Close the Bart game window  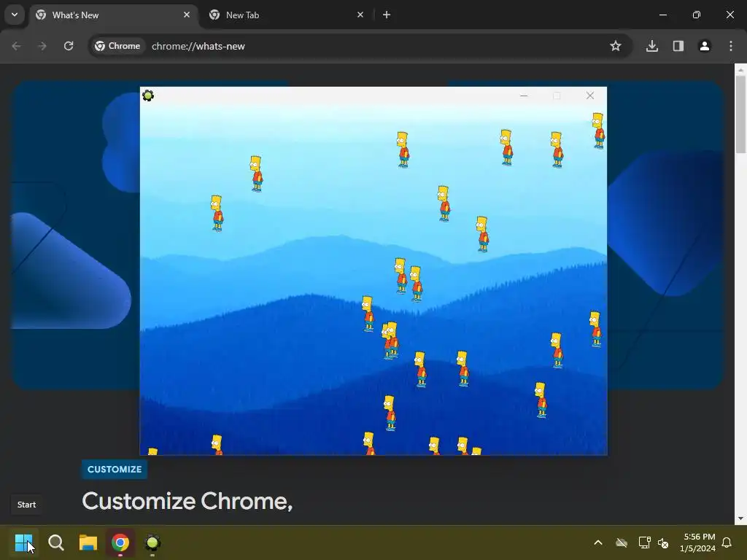pos(589,96)
